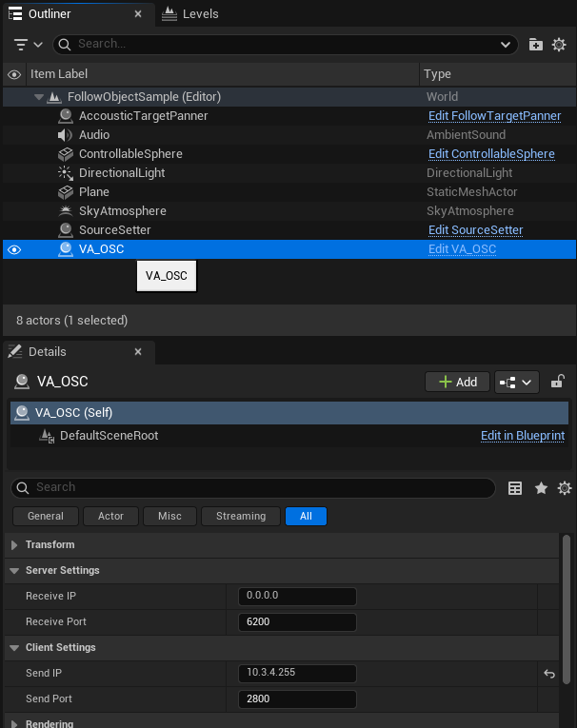This screenshot has width=577, height=728.
Task: Filter properties by Misc
Action: pyautogui.click(x=169, y=517)
